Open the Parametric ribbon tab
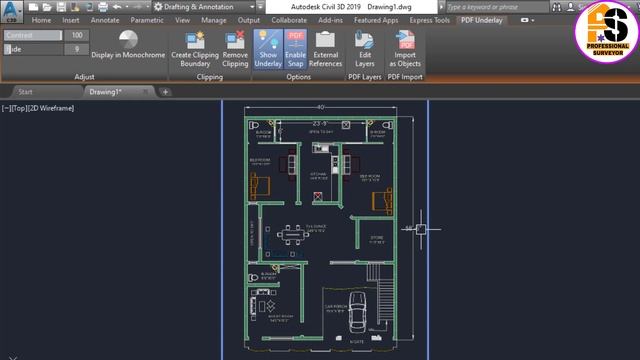Screen dimensions: 640x360 click(x=147, y=20)
